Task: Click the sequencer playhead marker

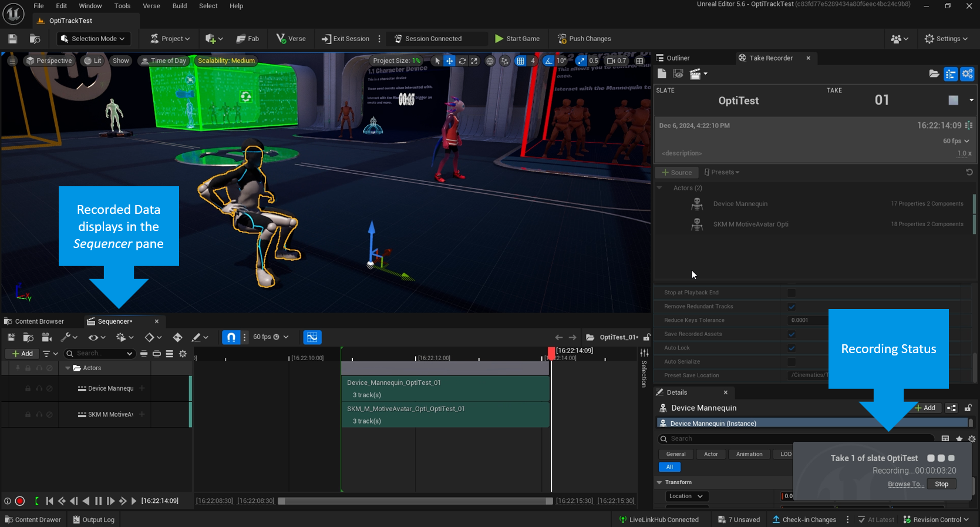Action: pos(551,351)
